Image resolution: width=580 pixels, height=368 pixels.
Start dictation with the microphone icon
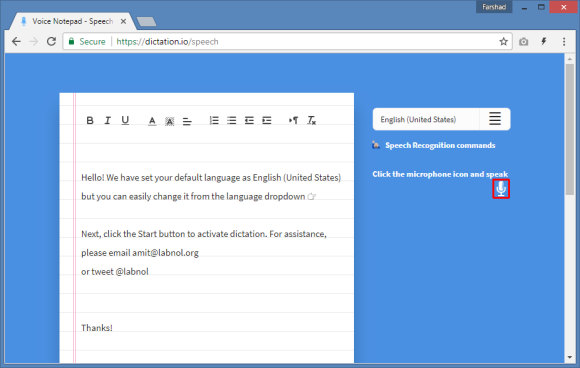tap(501, 189)
